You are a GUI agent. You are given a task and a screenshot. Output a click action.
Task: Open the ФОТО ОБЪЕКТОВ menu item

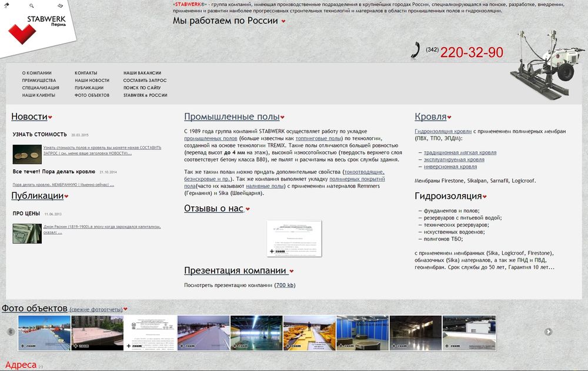coord(92,95)
